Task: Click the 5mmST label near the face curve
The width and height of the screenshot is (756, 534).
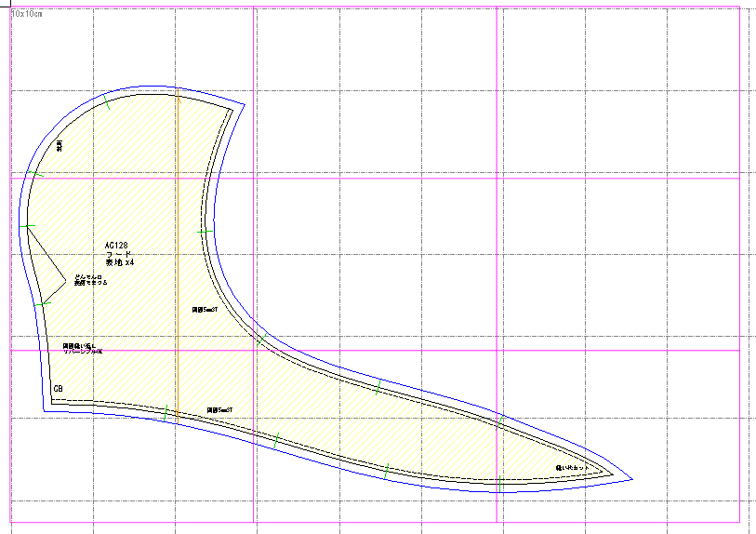Action: pos(205,310)
